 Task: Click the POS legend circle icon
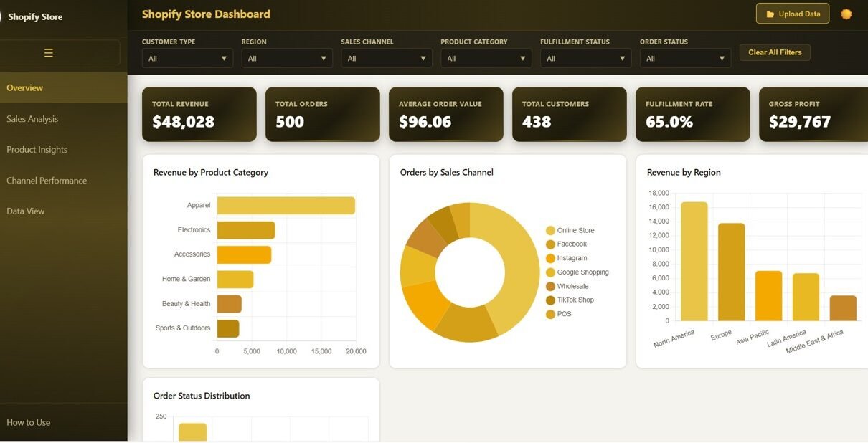click(550, 314)
